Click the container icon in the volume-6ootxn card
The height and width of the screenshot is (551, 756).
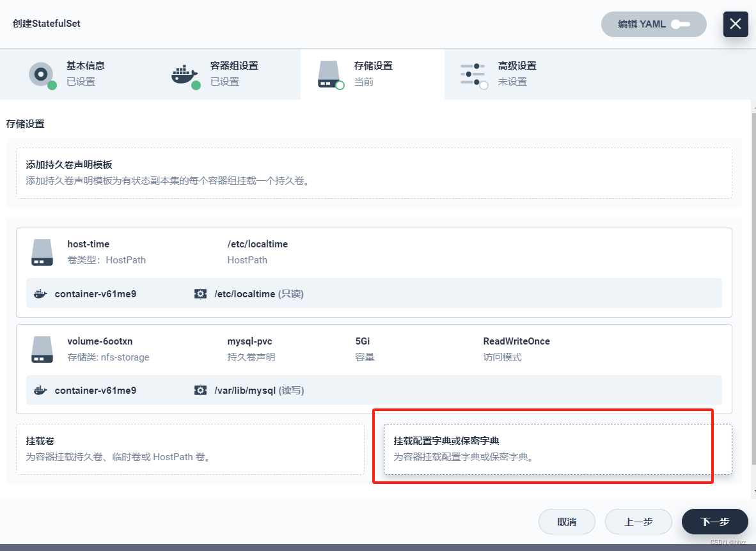point(40,390)
